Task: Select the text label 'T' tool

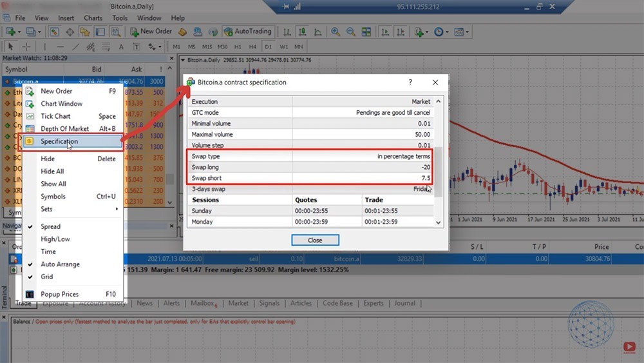Action: click(x=137, y=46)
